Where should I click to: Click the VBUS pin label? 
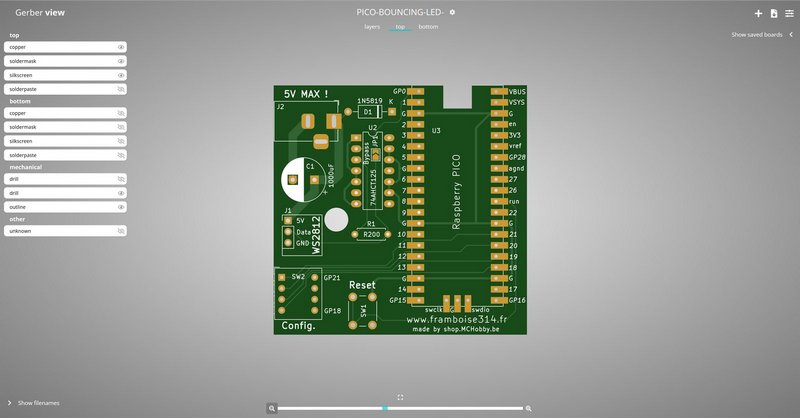click(517, 91)
